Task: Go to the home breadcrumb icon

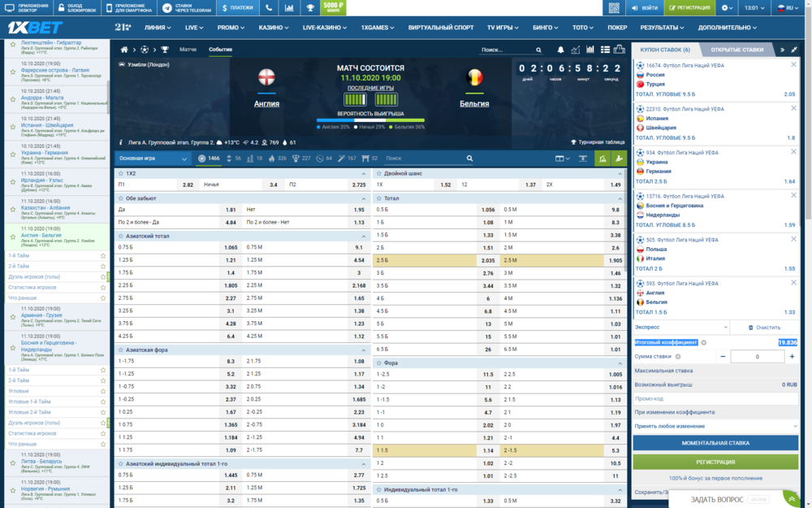Action: pyautogui.click(x=124, y=50)
